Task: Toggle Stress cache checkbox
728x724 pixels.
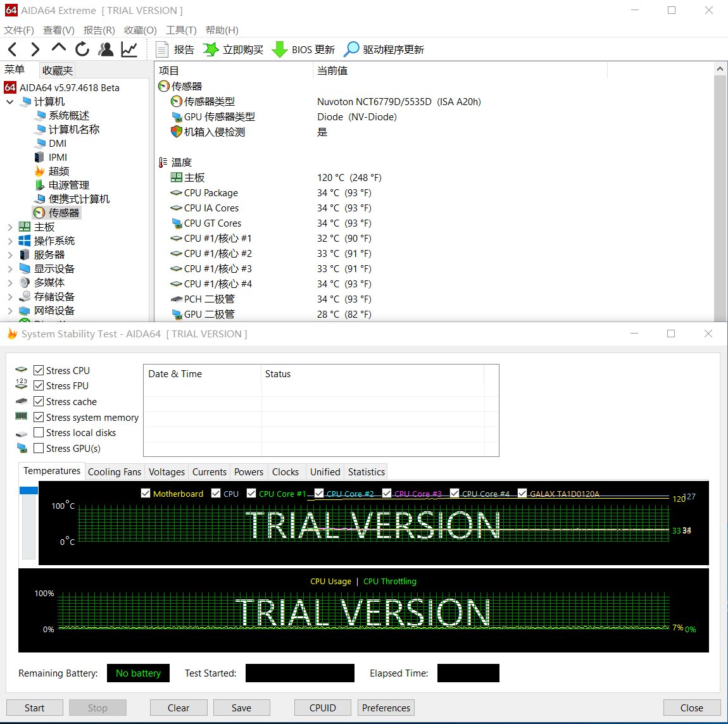Action: point(39,401)
